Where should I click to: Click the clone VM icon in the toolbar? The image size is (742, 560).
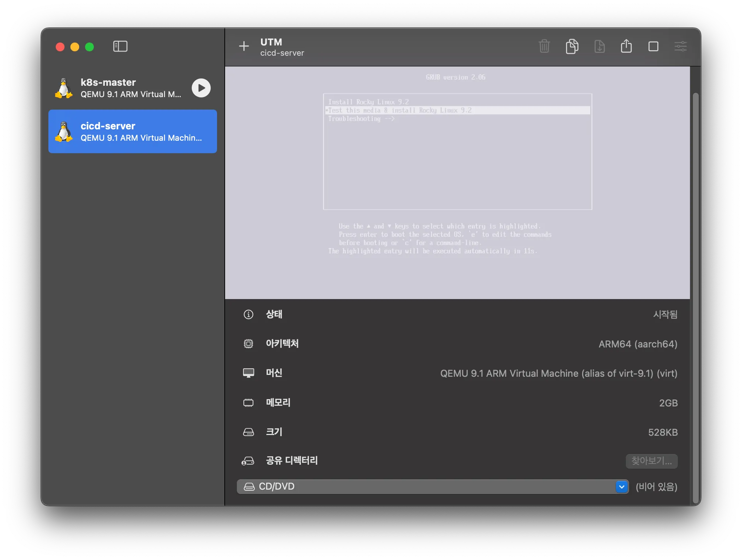[572, 47]
